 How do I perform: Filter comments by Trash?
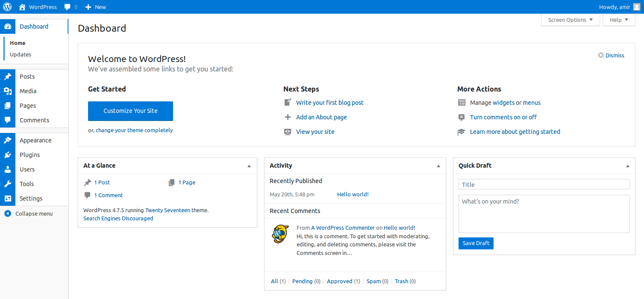point(401,281)
